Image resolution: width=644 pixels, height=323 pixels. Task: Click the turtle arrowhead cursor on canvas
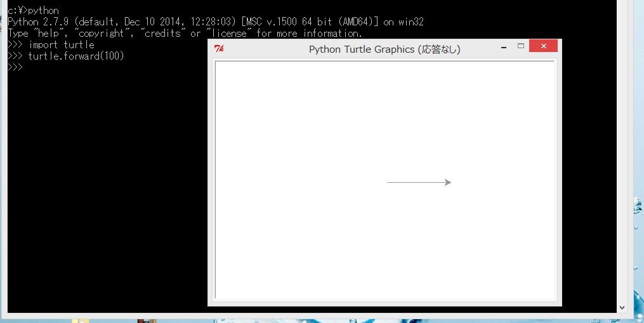coord(448,183)
